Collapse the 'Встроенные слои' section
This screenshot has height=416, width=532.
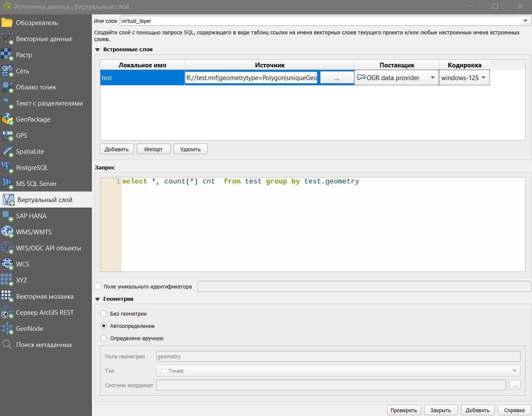point(97,50)
